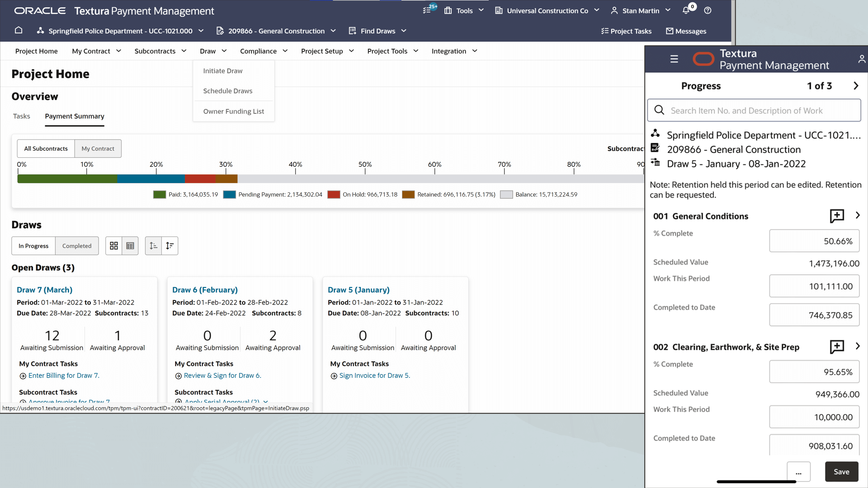The height and width of the screenshot is (488, 868).
Task: Open the mobile panel hamburger menu
Action: pyautogui.click(x=674, y=59)
